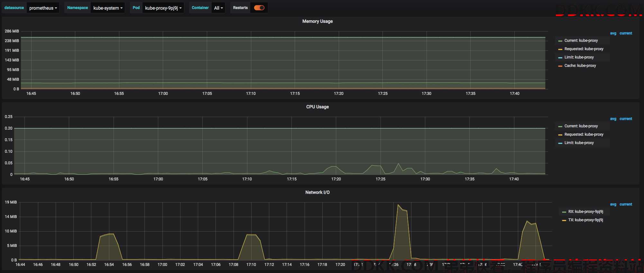Open the datasource prometheus dropdown

43,8
